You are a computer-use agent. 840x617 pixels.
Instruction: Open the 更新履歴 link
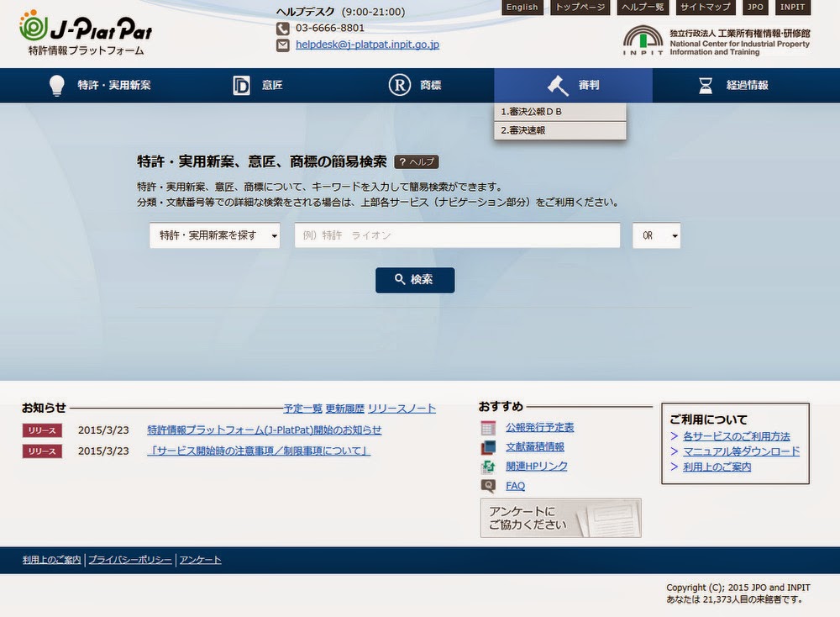click(x=345, y=409)
